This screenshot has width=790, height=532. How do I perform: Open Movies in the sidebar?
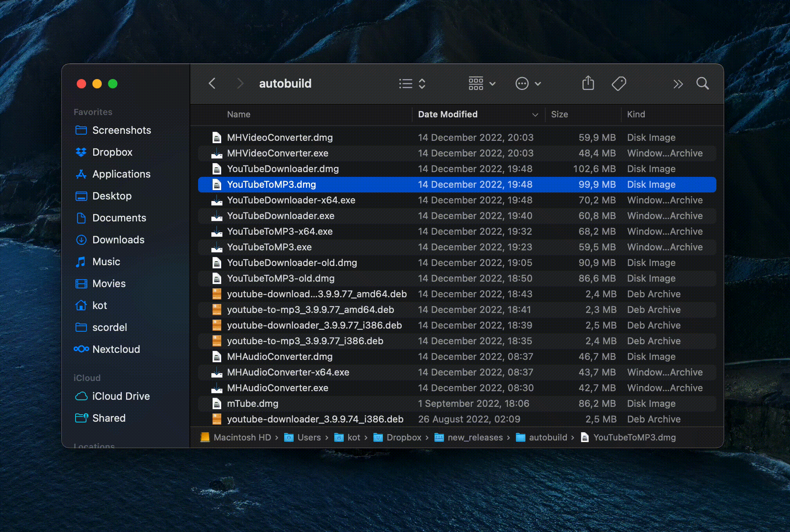point(100,284)
